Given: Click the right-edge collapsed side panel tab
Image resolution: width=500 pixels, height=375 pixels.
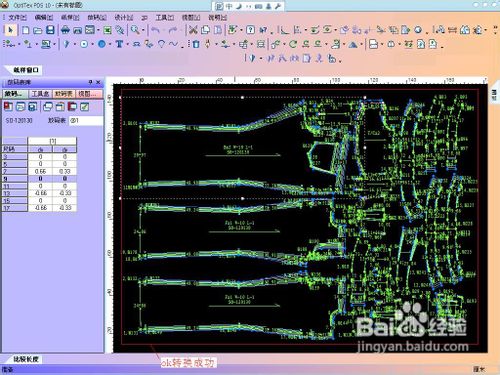Looking at the screenshot, I should point(494,95).
